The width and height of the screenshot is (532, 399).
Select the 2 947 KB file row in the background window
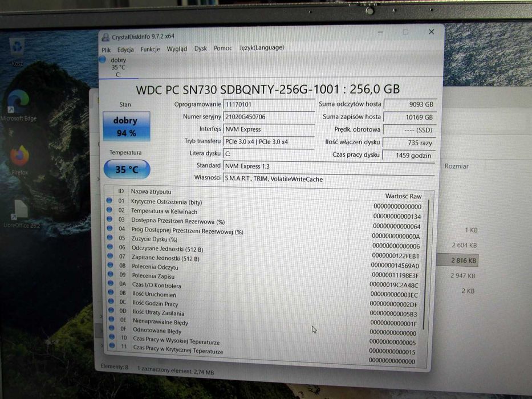pos(463,275)
